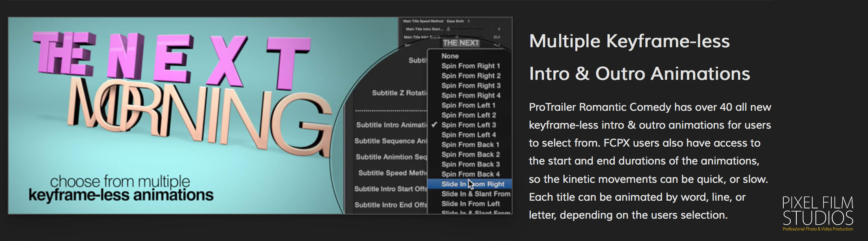Choose Spin From Back 1 animation

470,145
